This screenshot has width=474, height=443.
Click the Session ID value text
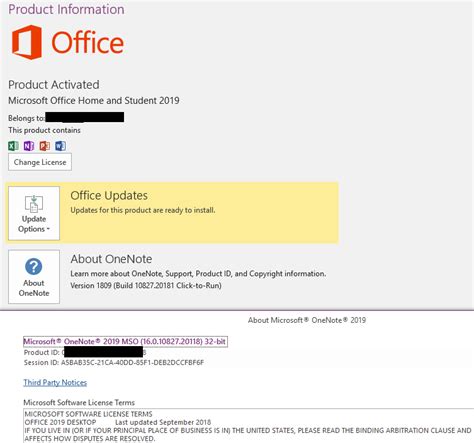[x=132, y=363]
